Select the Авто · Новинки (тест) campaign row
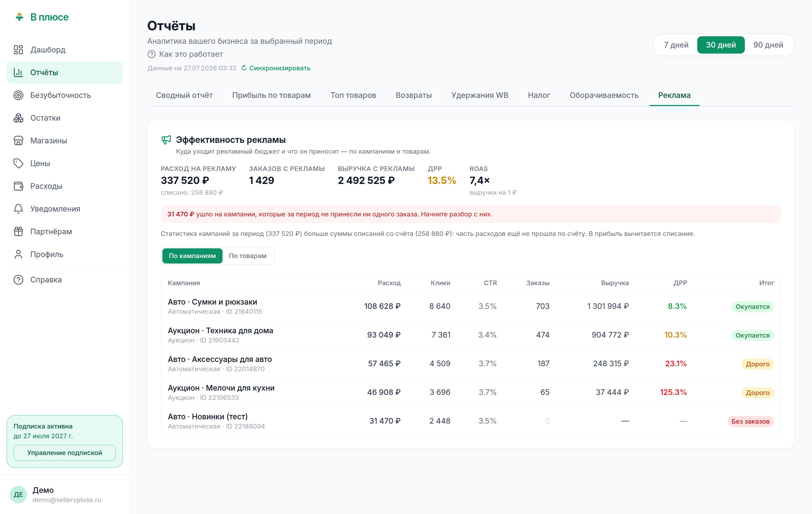812x514 pixels. 471,421
